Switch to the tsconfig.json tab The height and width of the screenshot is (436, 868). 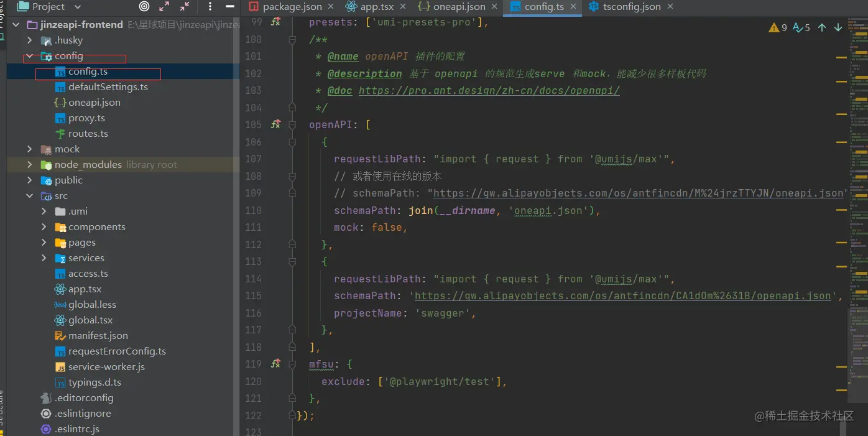tap(632, 7)
